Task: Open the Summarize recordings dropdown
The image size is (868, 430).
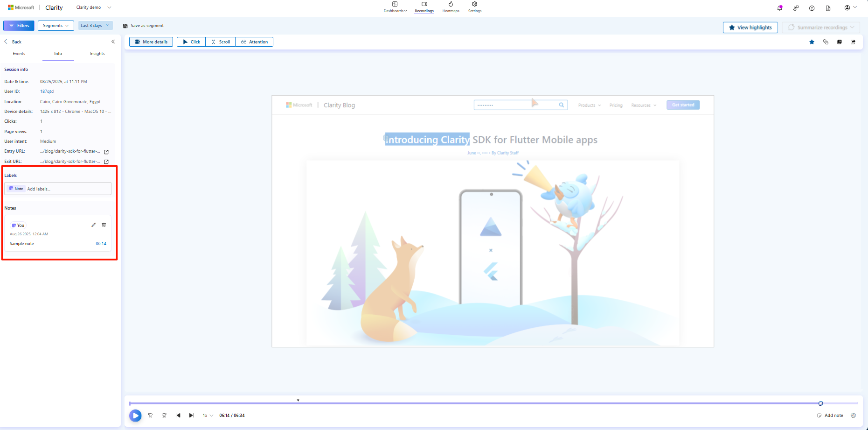Action: [x=821, y=28]
